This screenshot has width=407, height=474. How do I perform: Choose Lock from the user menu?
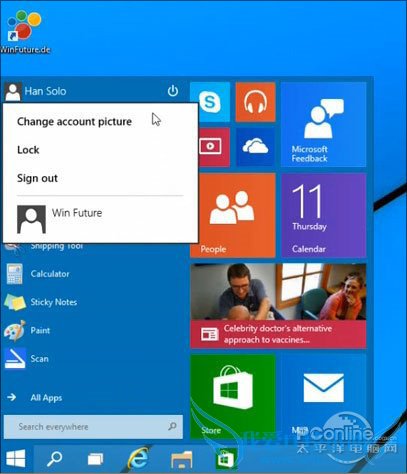28,150
